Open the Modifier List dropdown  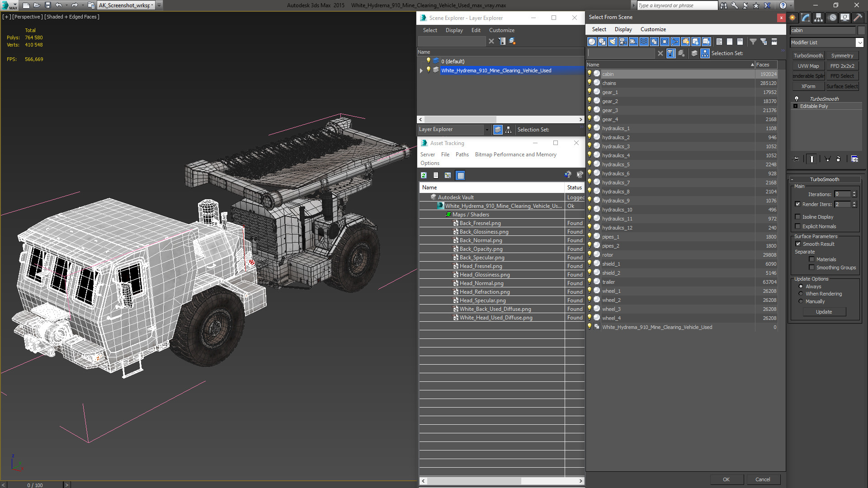pyautogui.click(x=859, y=42)
